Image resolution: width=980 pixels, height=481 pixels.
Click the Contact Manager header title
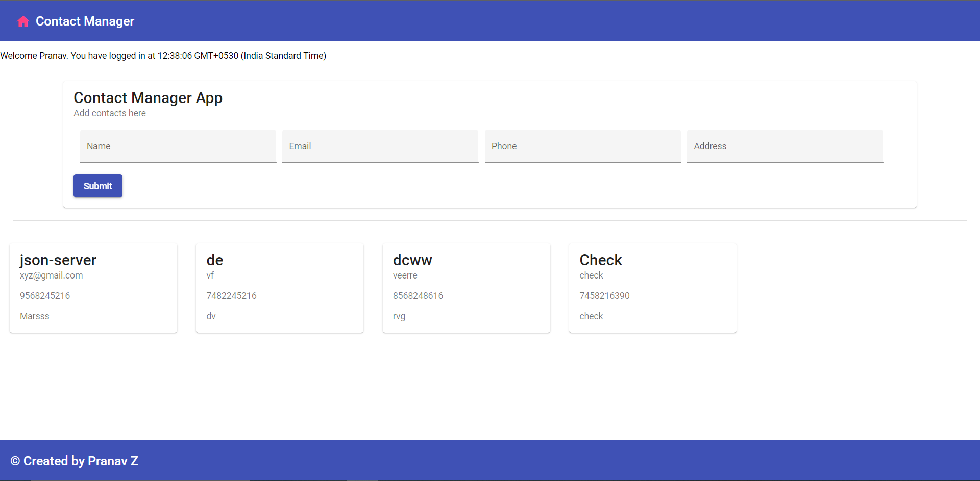click(x=85, y=21)
